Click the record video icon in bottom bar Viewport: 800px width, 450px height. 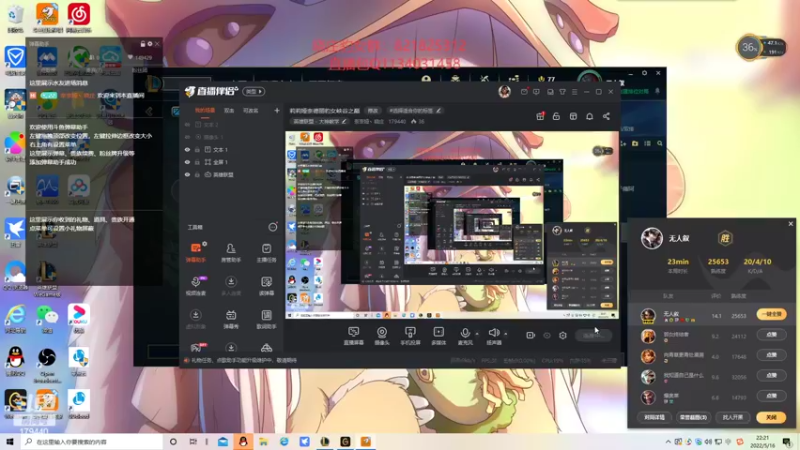pos(531,335)
